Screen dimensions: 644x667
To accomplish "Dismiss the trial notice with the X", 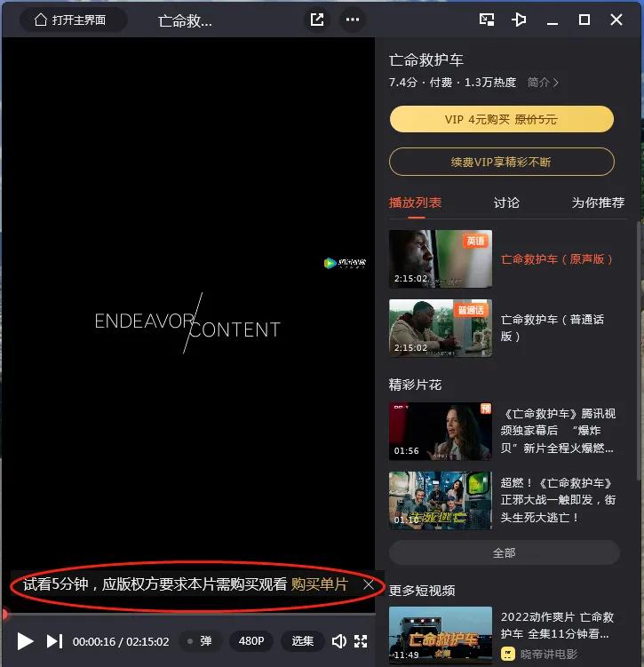I will (369, 584).
